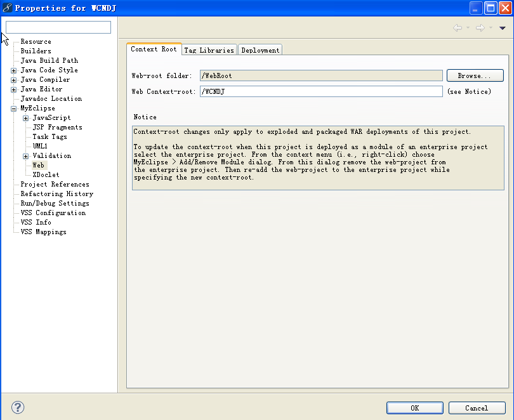Select JavaScript under MyEclipse
The image size is (514, 420).
click(x=51, y=117)
